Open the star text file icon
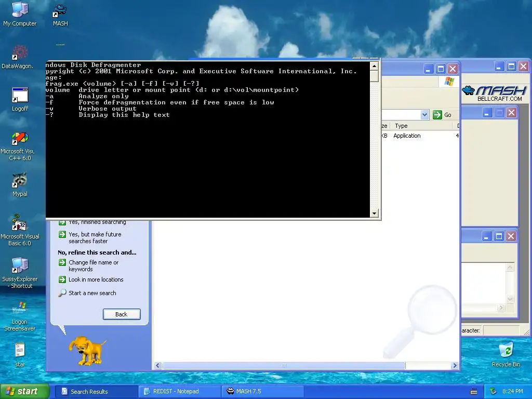The width and height of the screenshot is (532, 399). click(20, 354)
